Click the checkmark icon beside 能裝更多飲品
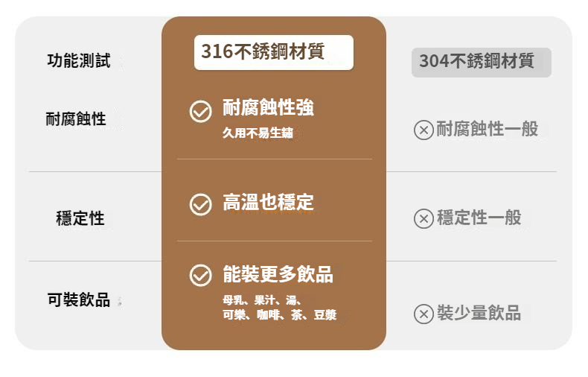 click(201, 275)
